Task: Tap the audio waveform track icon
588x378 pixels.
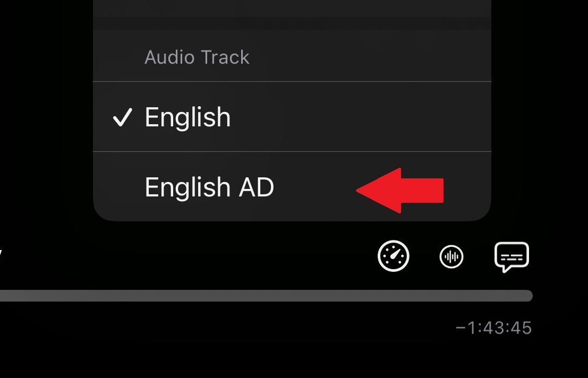Action: (x=451, y=256)
